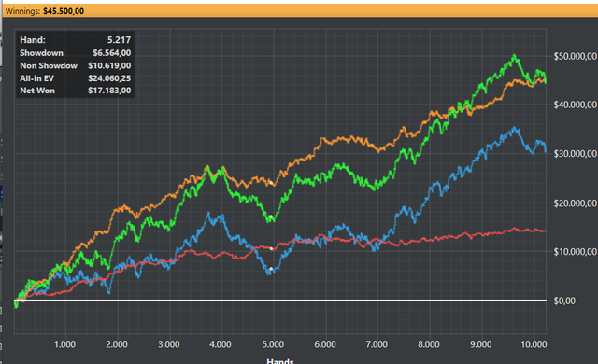Click the $10.000,00 y-axis label
The width and height of the screenshot is (598, 364).
576,252
